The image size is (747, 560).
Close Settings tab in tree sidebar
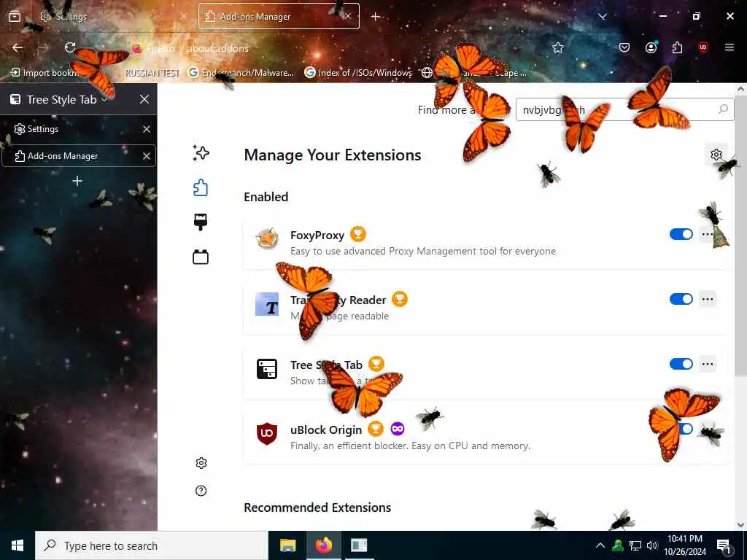point(146,129)
